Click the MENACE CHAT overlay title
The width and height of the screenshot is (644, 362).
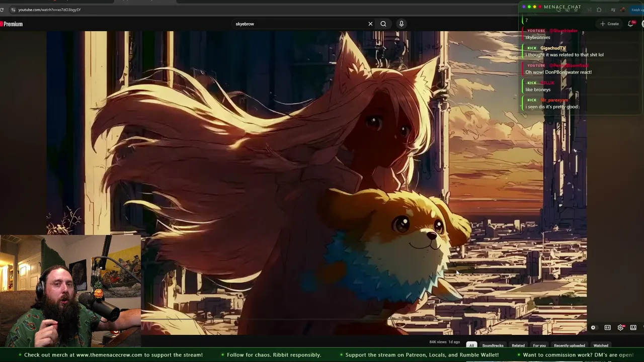coord(562,7)
